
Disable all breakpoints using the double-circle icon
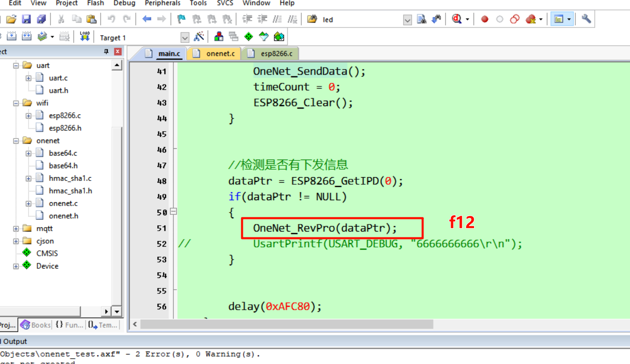pyautogui.click(x=515, y=19)
